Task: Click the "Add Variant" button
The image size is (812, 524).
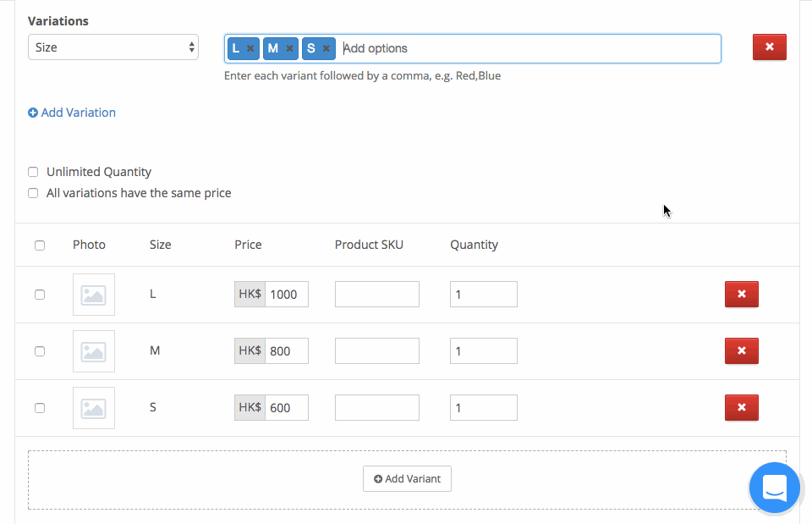Action: tap(407, 478)
